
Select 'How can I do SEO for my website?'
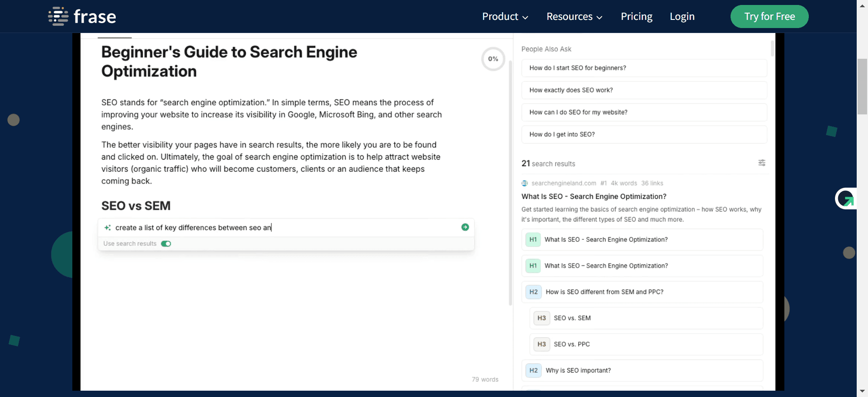(644, 112)
